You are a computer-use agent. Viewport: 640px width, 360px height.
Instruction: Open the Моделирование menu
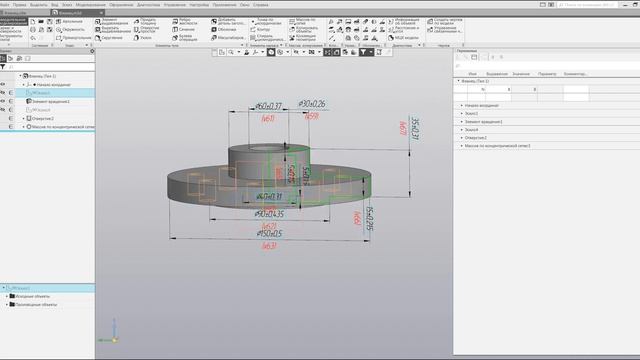tap(91, 5)
